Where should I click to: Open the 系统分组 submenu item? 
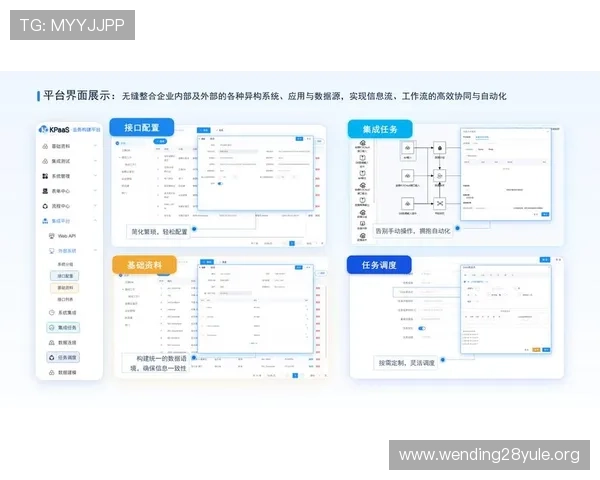pos(65,264)
